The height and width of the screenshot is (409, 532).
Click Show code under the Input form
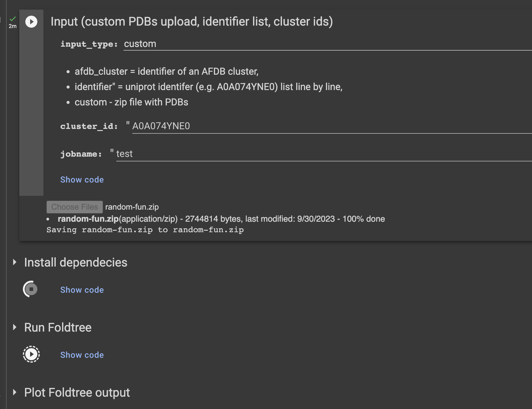click(82, 180)
